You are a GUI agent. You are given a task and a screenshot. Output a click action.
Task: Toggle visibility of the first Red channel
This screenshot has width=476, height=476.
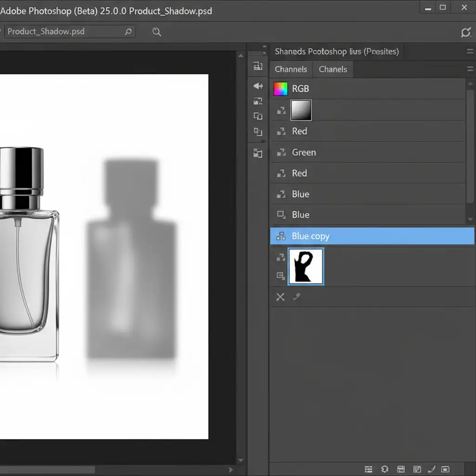[x=281, y=132]
